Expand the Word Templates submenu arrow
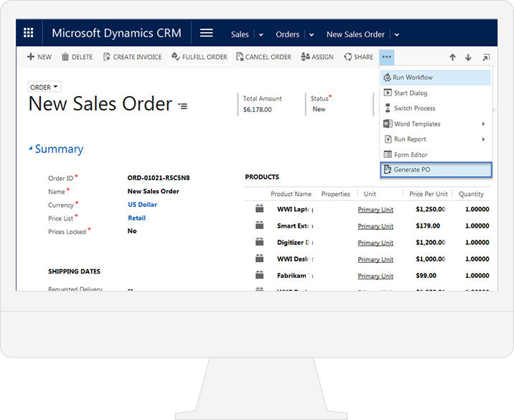The width and height of the screenshot is (514, 420). [x=483, y=123]
